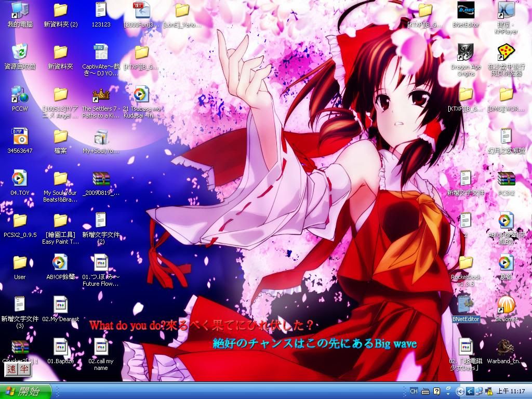Launch the PCCW network shortcut
The image size is (532, 399).
coord(20,95)
